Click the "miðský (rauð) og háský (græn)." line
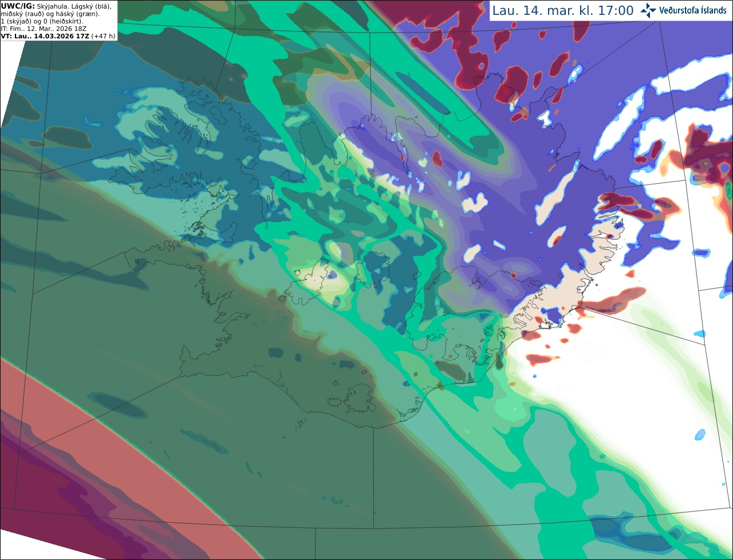 (50, 14)
